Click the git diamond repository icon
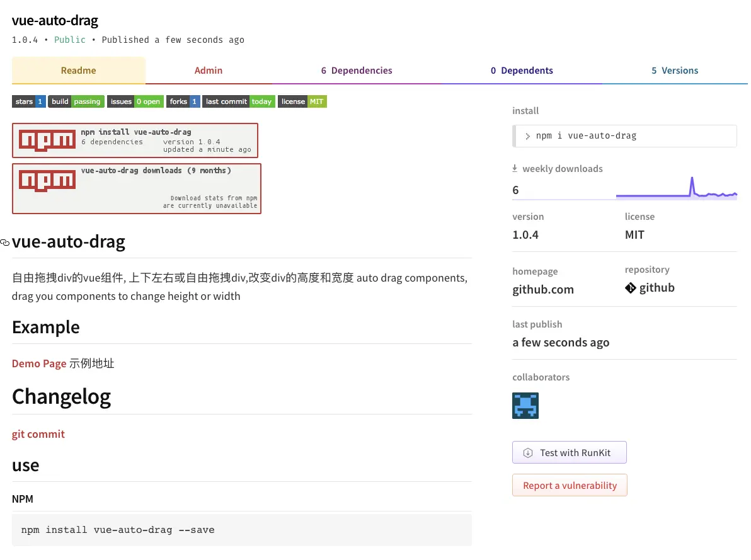Viewport: 751px width, 560px height. pos(630,288)
